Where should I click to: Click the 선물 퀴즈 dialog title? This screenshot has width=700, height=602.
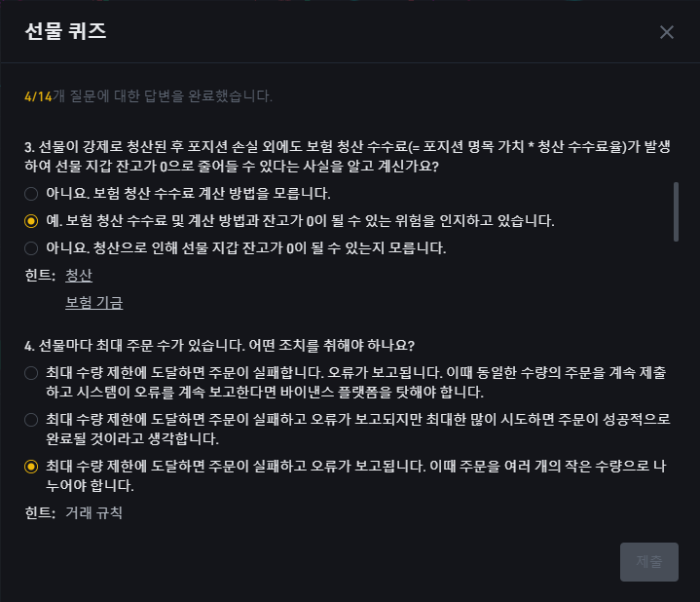(x=65, y=31)
